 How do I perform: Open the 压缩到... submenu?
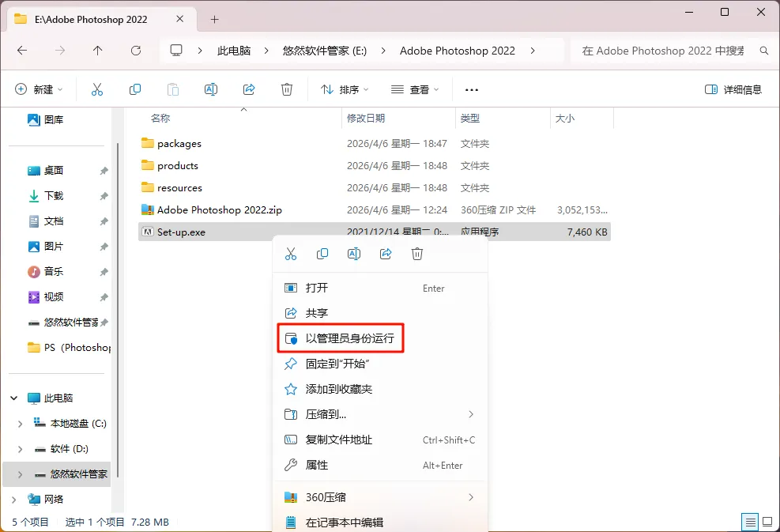point(380,414)
